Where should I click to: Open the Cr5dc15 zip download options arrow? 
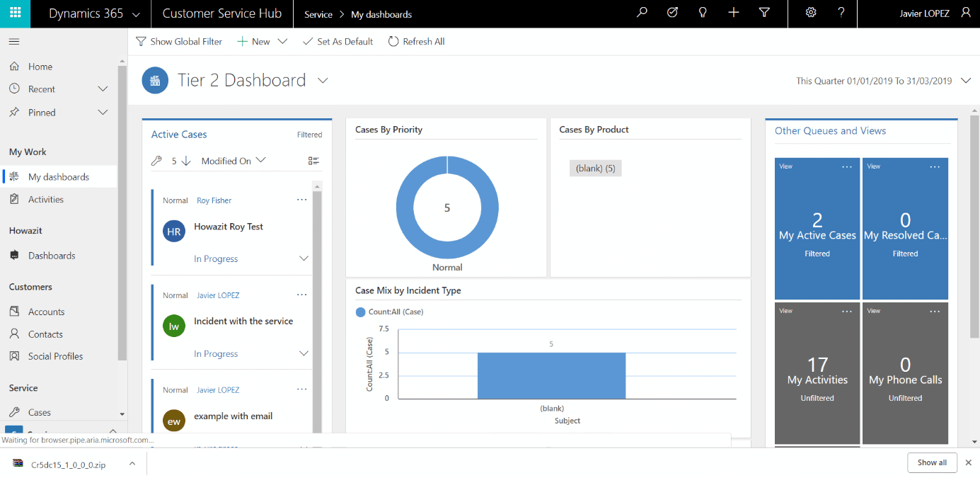point(132,464)
